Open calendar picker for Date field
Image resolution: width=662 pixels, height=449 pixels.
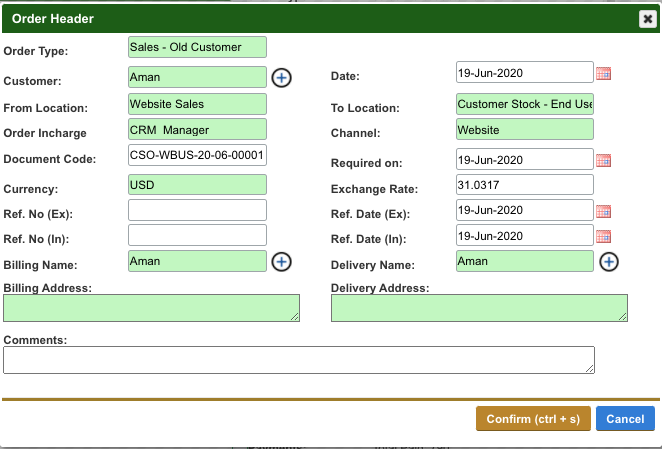[x=603, y=73]
